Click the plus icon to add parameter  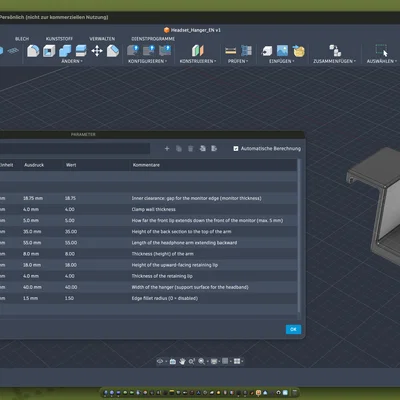click(167, 148)
